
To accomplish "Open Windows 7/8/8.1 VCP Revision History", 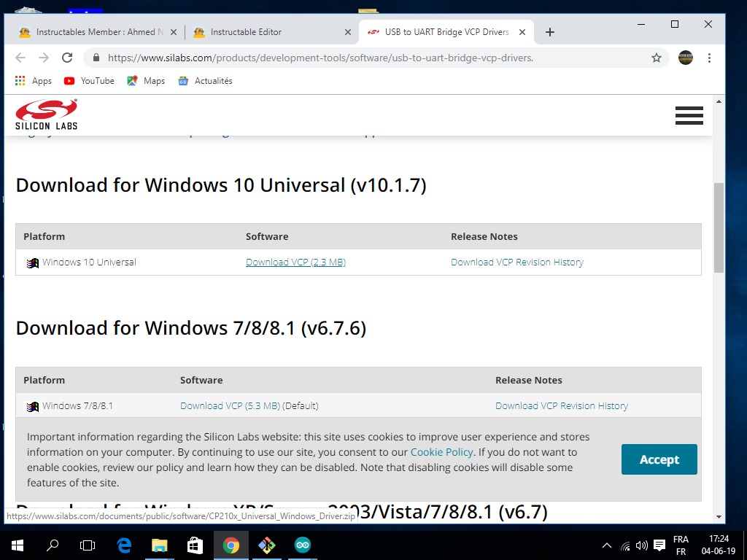I will pyautogui.click(x=562, y=405).
